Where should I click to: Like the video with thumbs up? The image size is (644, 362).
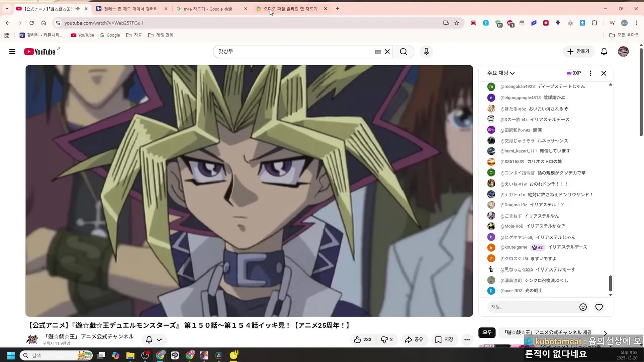(x=362, y=340)
